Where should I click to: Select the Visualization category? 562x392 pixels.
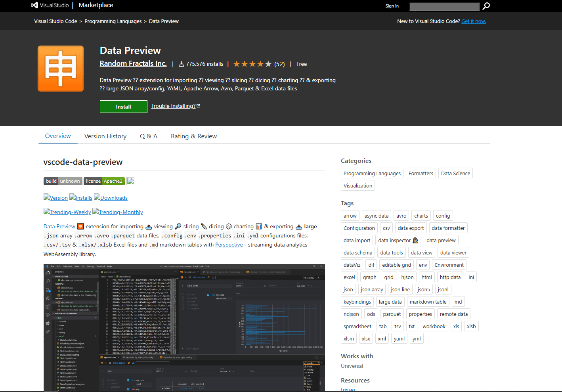tap(358, 185)
